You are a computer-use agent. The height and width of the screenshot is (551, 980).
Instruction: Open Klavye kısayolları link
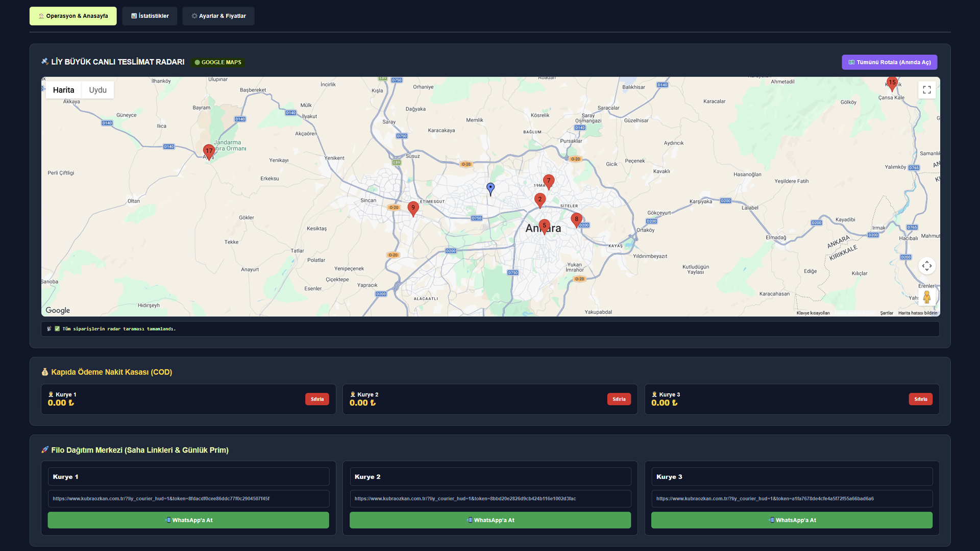tap(813, 313)
